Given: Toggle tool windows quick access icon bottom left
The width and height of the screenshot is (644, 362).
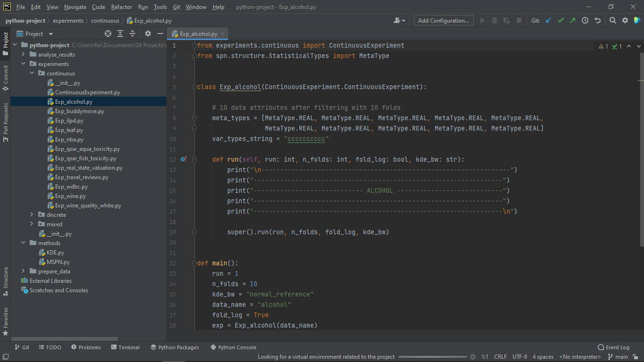Looking at the screenshot, I should (5, 357).
